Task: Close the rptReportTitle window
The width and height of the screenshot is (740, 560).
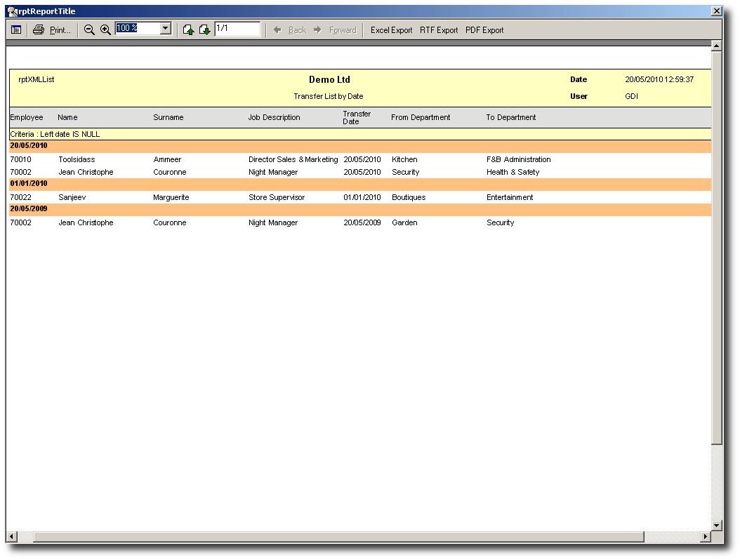Action: pyautogui.click(x=716, y=11)
